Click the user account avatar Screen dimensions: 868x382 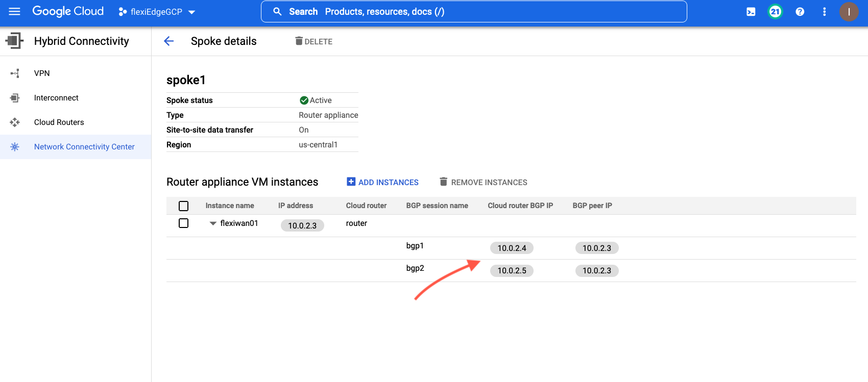849,12
